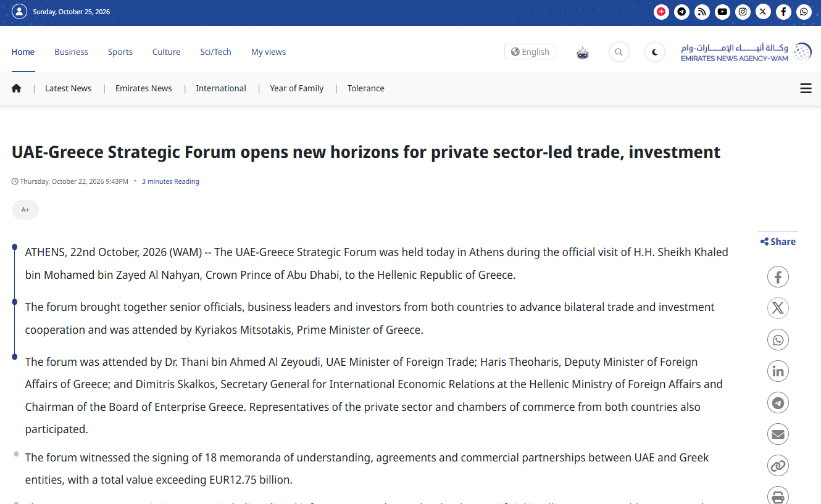Open WAM Instagram page icon
Screen dimensions: 821x504
click(x=743, y=12)
